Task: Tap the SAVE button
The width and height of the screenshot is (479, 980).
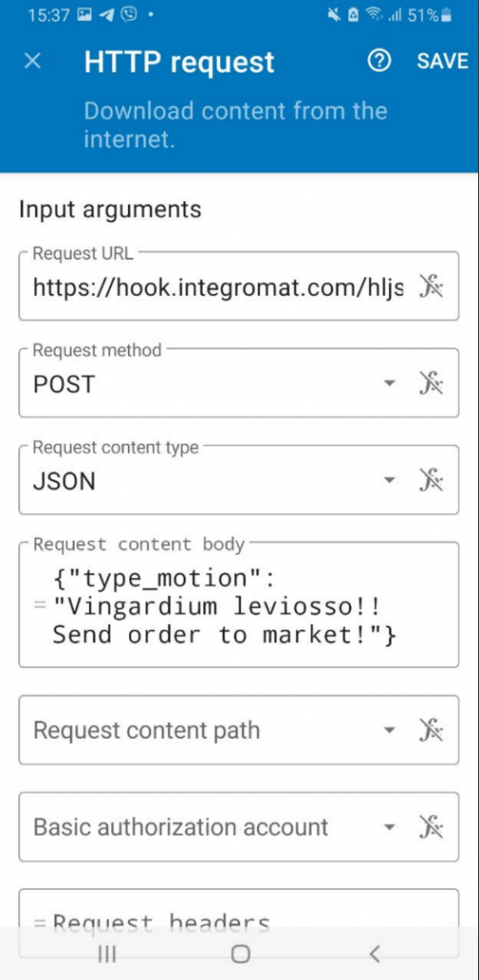Action: point(443,60)
